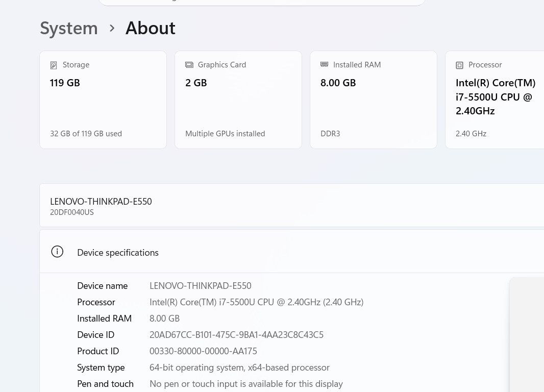Open the Graphics Card 2 GB card
Screen dimensions: 544x392
(x=238, y=100)
